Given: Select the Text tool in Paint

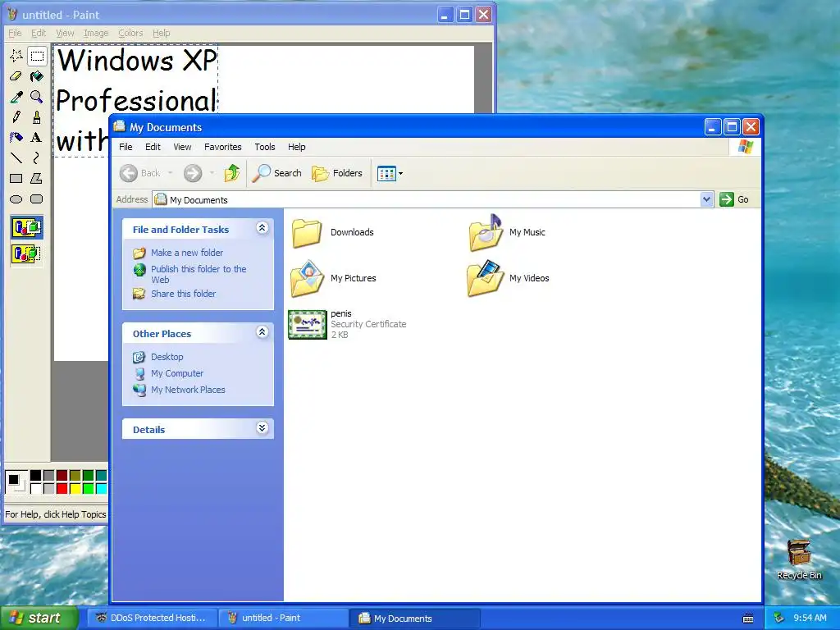Looking at the screenshot, I should click(37, 137).
